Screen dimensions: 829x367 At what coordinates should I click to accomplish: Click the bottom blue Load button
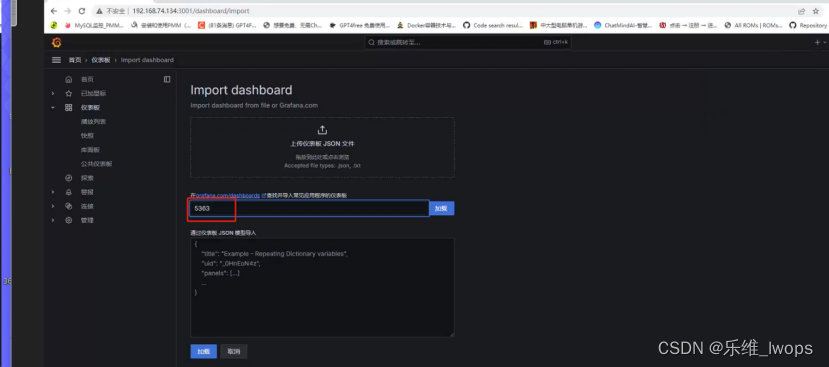pos(204,351)
